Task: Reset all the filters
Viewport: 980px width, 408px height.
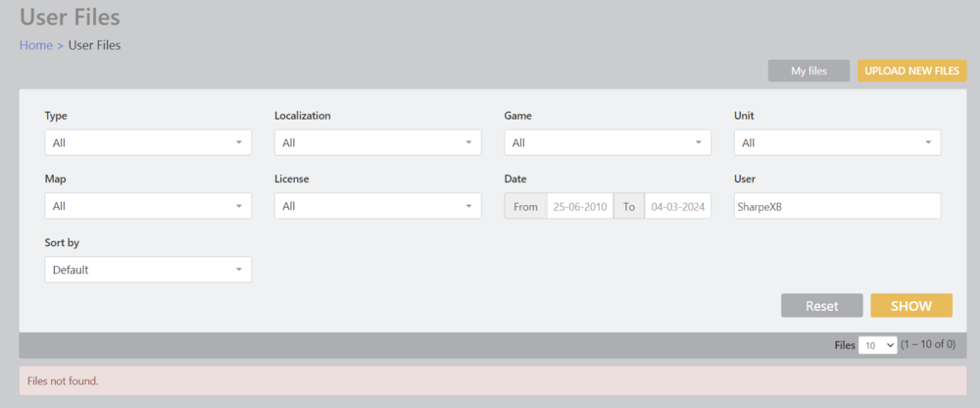Action: point(821,306)
